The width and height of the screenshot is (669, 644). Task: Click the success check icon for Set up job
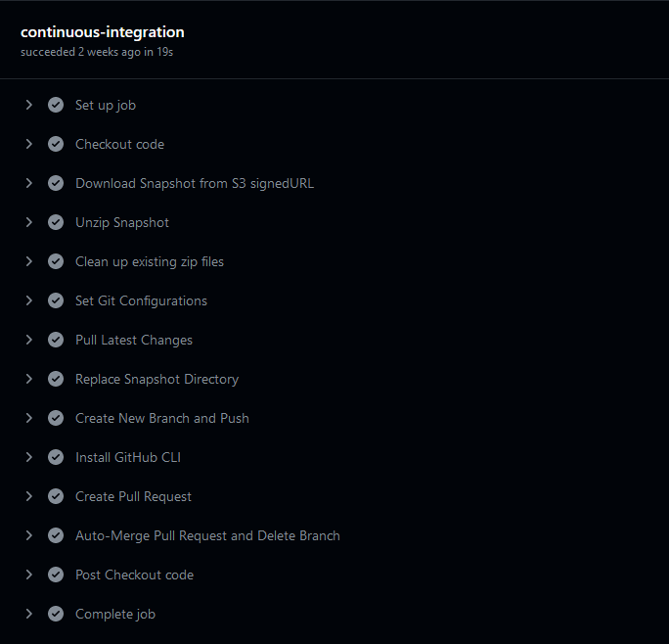click(56, 105)
